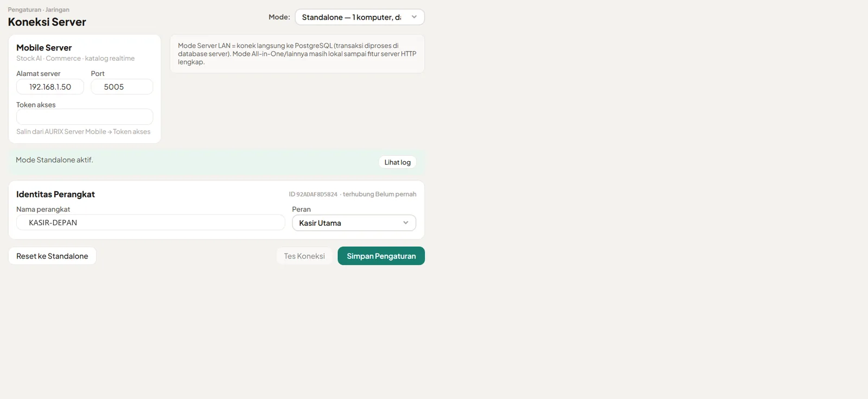Click the Reset ke Standalone button
The width and height of the screenshot is (868, 399).
[52, 256]
